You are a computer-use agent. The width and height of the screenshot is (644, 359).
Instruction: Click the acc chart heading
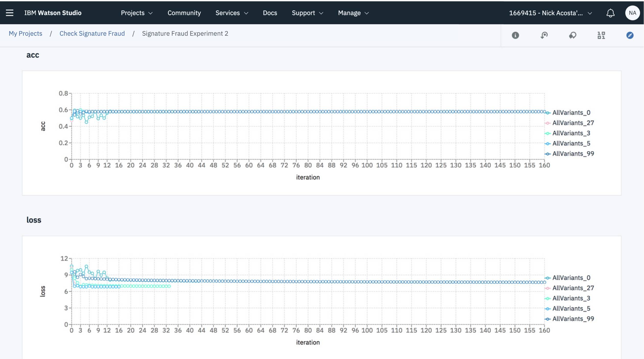point(33,55)
